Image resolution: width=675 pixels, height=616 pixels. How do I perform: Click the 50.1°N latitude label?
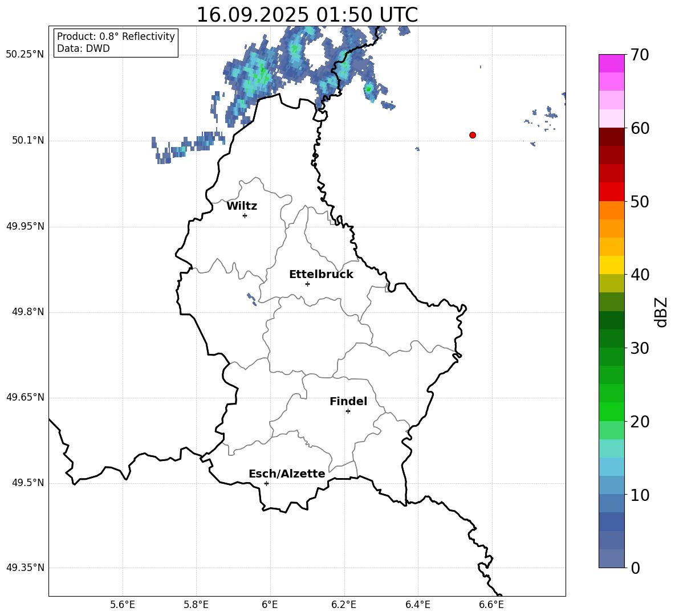click(x=29, y=140)
